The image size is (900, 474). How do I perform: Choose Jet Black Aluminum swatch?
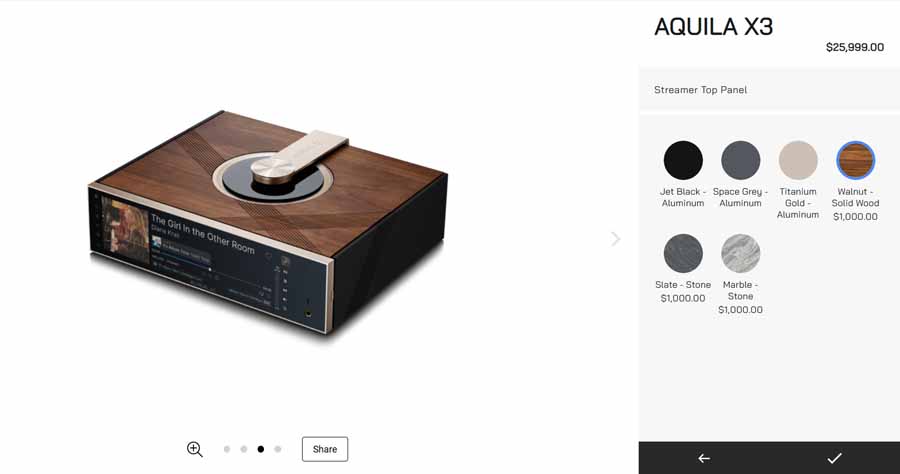click(x=683, y=160)
